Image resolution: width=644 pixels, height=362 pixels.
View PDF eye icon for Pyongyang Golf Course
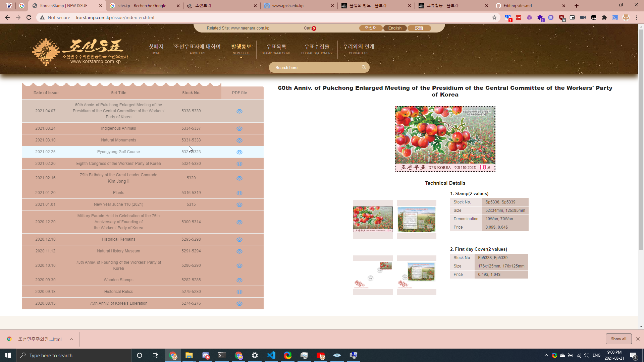click(x=239, y=152)
